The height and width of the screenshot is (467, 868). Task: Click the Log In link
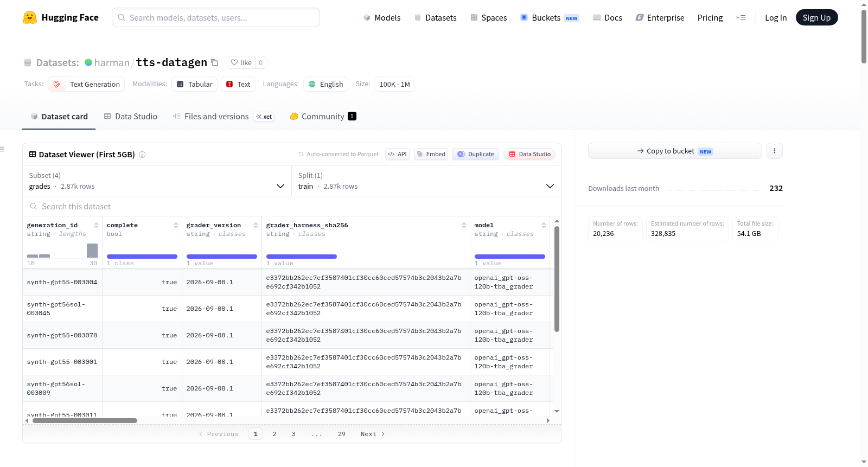pos(776,18)
